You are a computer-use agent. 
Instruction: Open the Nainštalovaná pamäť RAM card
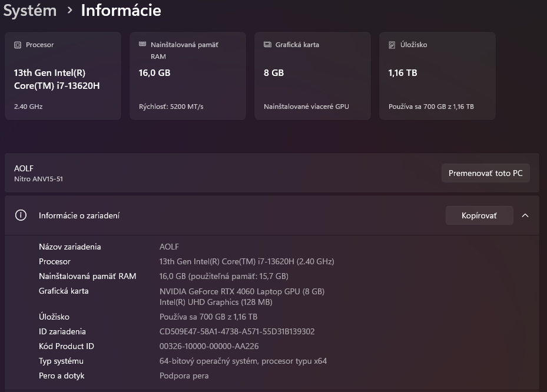pyautogui.click(x=188, y=76)
